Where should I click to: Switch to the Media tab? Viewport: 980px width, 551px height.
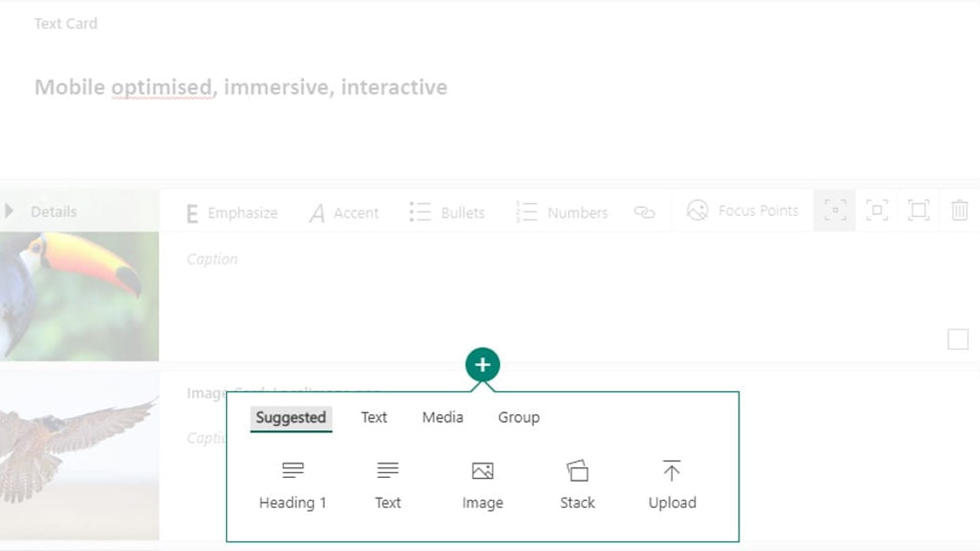pos(442,418)
